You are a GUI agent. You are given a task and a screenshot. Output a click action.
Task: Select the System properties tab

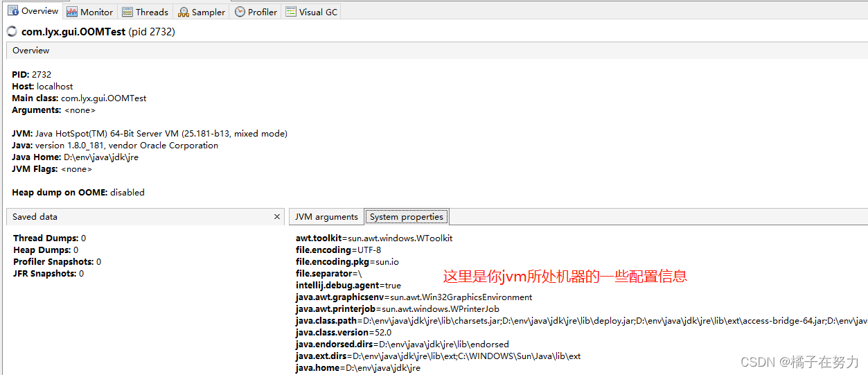(x=407, y=217)
